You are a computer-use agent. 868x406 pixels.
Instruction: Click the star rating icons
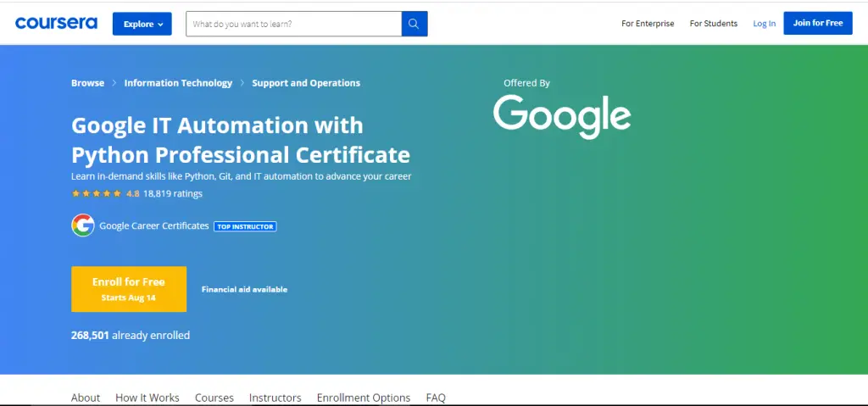pyautogui.click(x=95, y=193)
